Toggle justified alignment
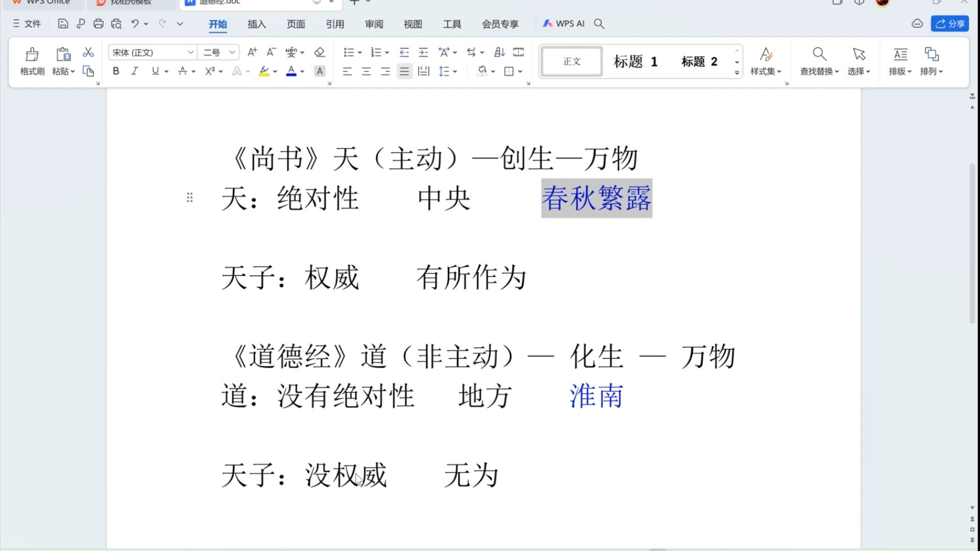The image size is (980, 551). click(x=404, y=71)
